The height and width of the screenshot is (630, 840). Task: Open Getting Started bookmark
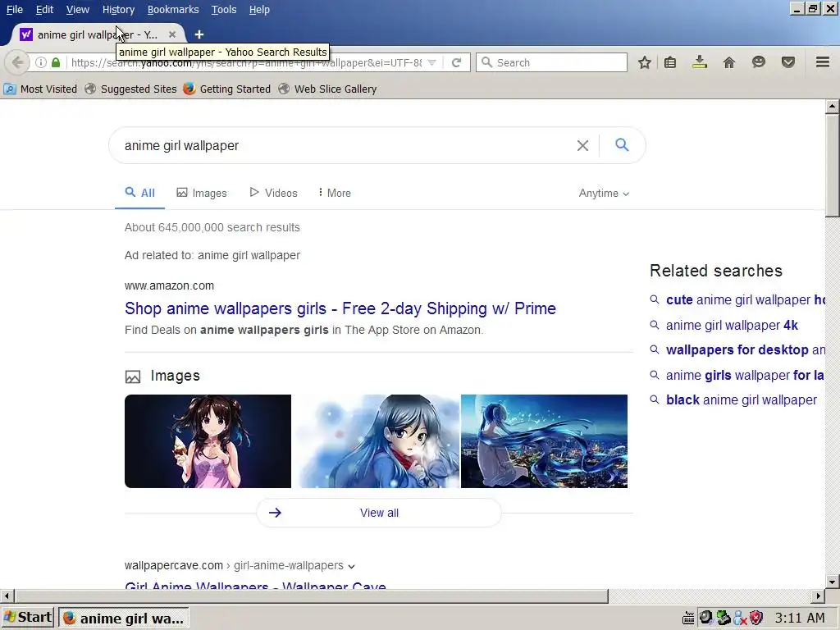tap(226, 89)
